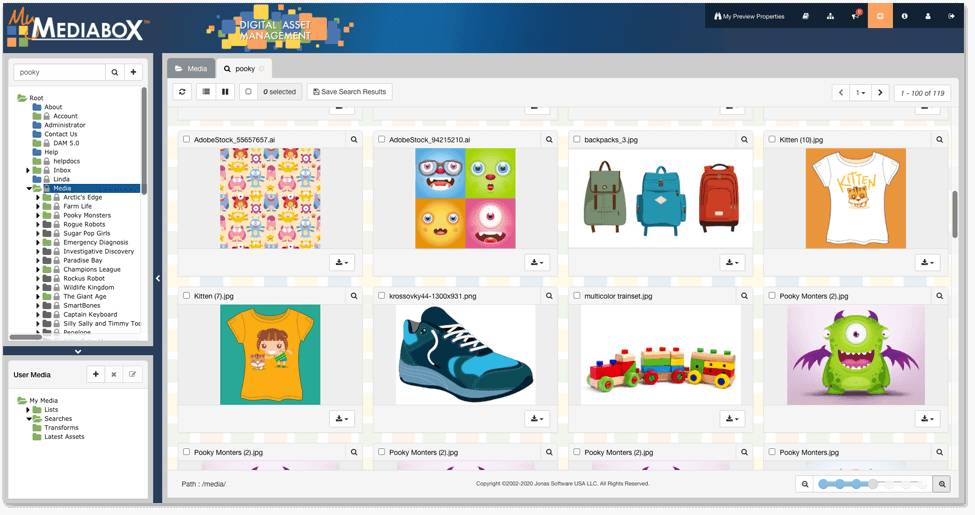The width and height of the screenshot is (975, 515).
Task: Click the sign-out arrow icon
Action: pos(951,16)
